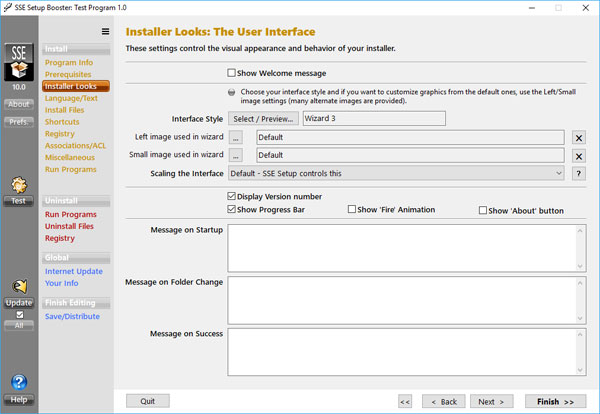The height and width of the screenshot is (414, 600).
Task: Open Prefs. button
Action: pos(19,122)
